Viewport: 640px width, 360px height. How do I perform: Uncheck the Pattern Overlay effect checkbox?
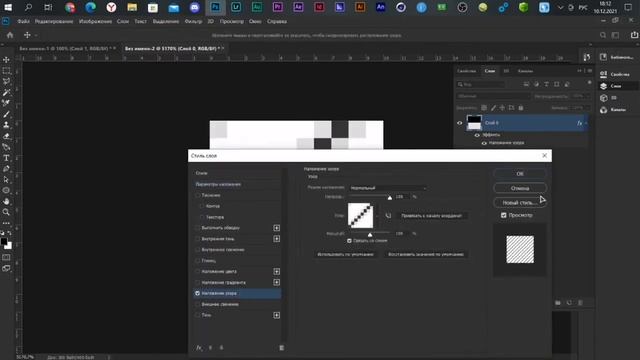198,293
